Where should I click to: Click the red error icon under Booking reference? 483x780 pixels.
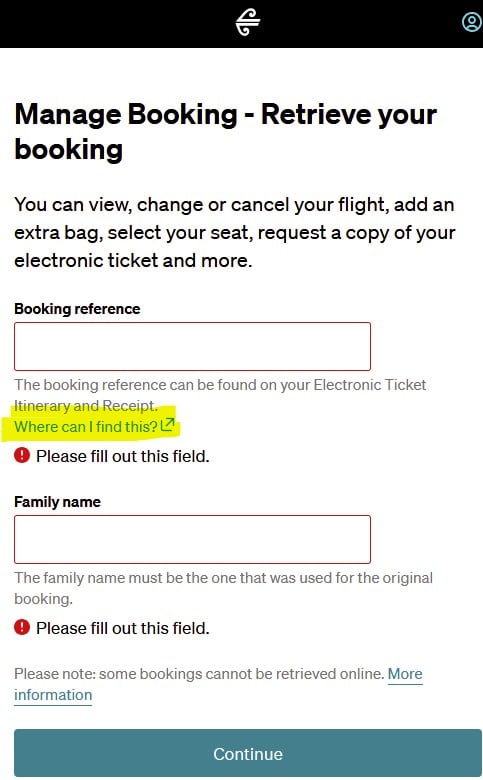(x=22, y=455)
